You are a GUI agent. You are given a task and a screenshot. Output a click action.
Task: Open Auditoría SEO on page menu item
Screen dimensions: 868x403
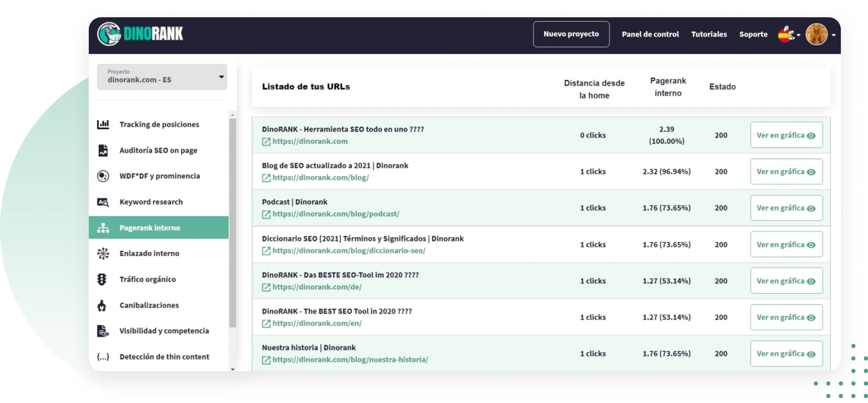tap(159, 150)
